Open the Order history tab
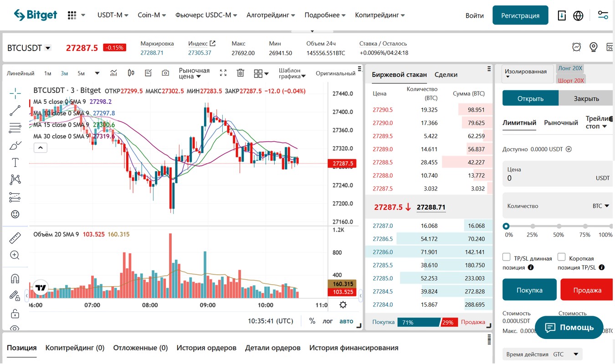 tap(206, 348)
